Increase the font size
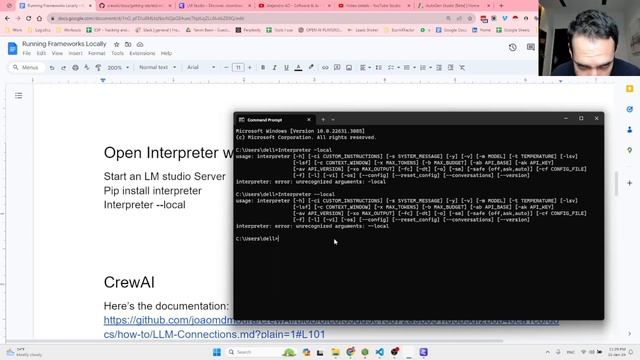 pyautogui.click(x=250, y=68)
